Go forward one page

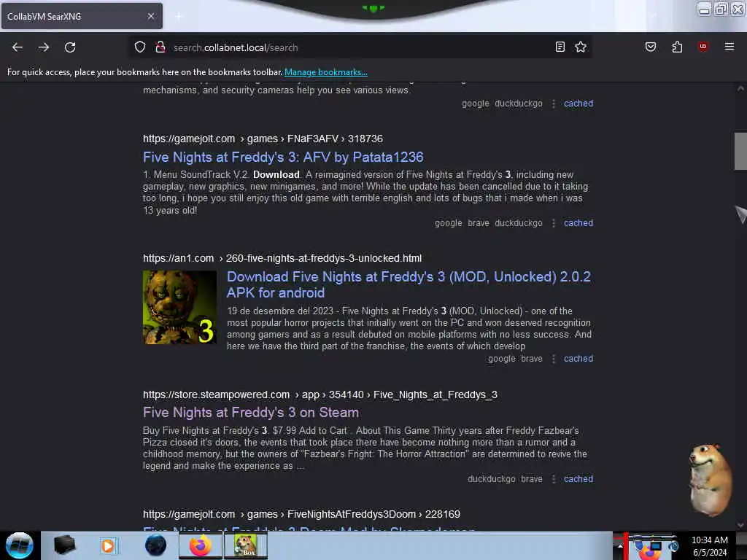pos(44,47)
